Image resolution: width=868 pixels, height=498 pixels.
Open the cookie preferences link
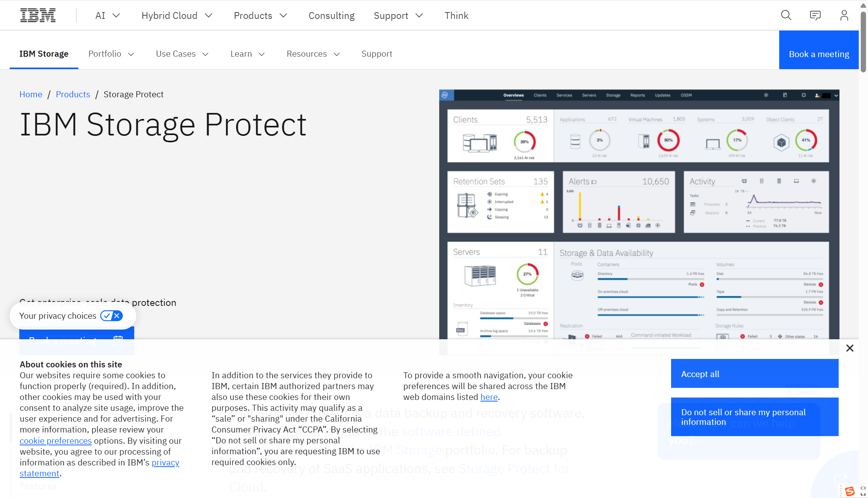coord(55,441)
